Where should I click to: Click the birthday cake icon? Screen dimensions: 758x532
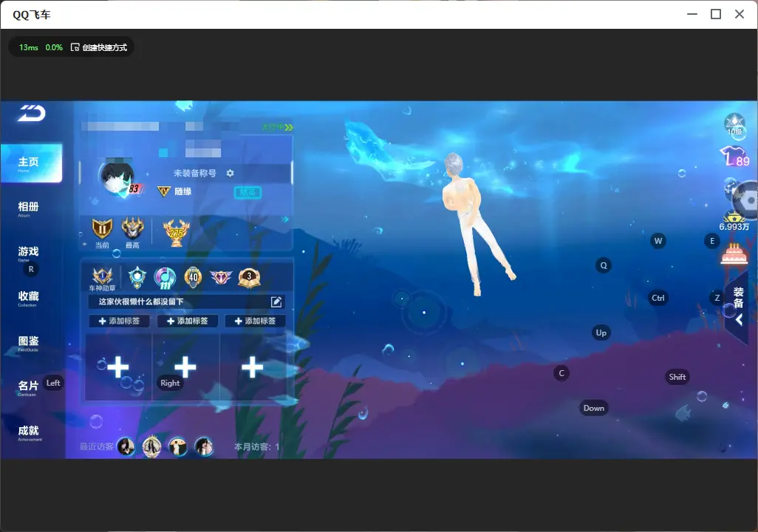pos(734,254)
